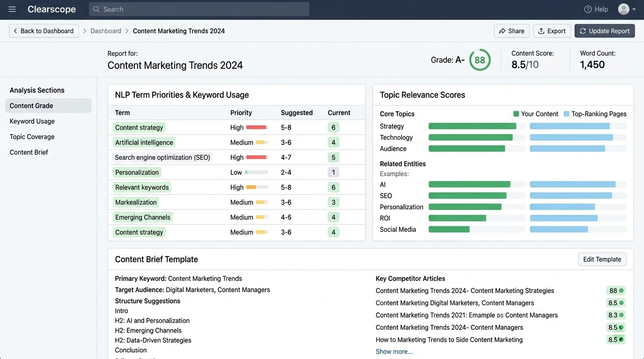Click "H2: Data-Driven Strategies" structure suggestion
Image resolution: width=644 pixels, height=359 pixels.
coord(153,340)
